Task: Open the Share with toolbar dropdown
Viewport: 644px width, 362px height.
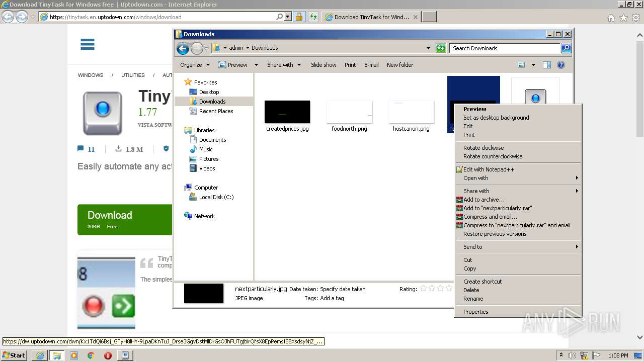Action: [284, 65]
